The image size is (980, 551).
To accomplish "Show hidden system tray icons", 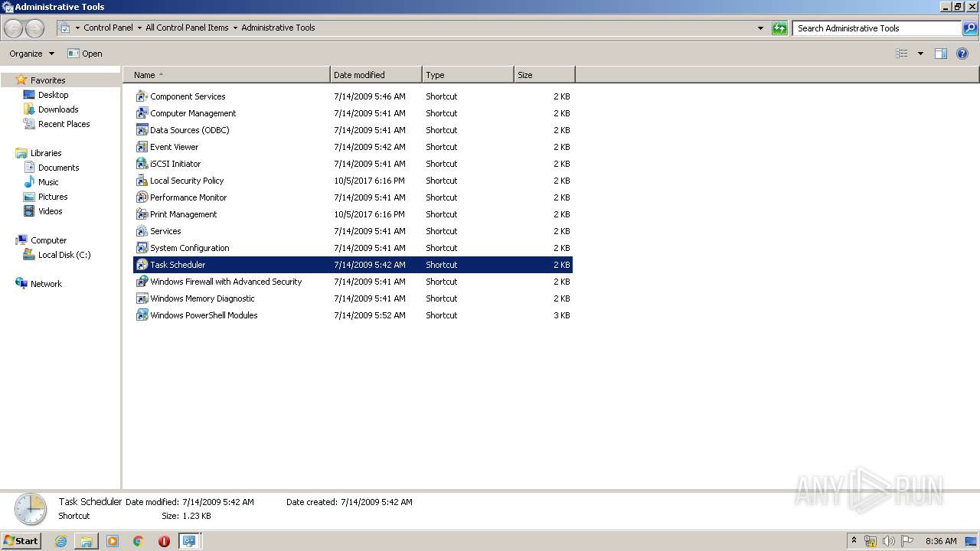I will point(854,540).
